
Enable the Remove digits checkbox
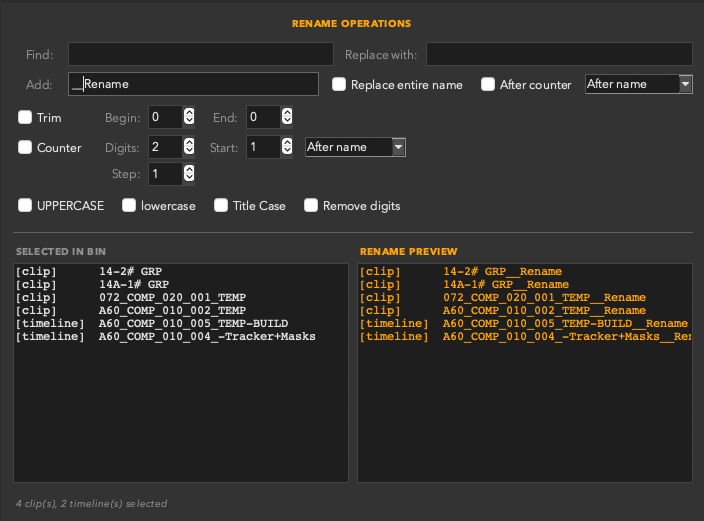click(x=311, y=205)
